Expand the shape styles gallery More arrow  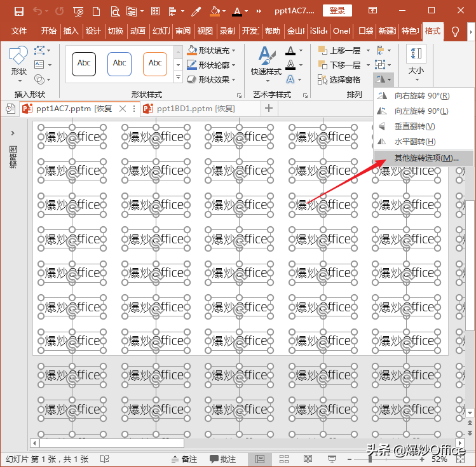point(178,78)
